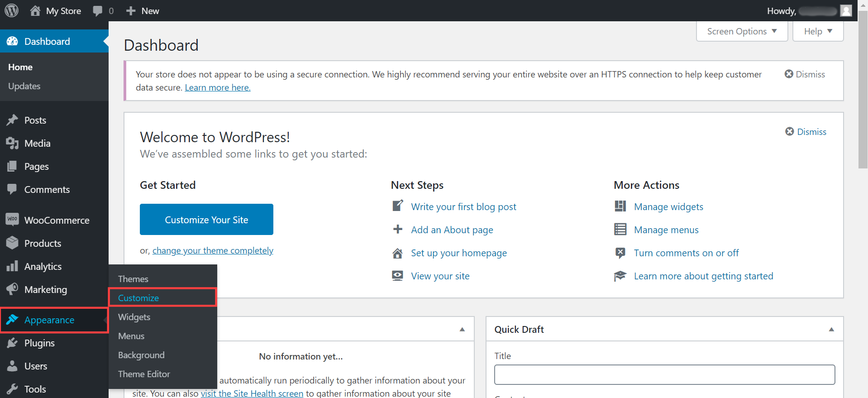
Task: Click the Dashboard gauge icon
Action: click(x=12, y=41)
